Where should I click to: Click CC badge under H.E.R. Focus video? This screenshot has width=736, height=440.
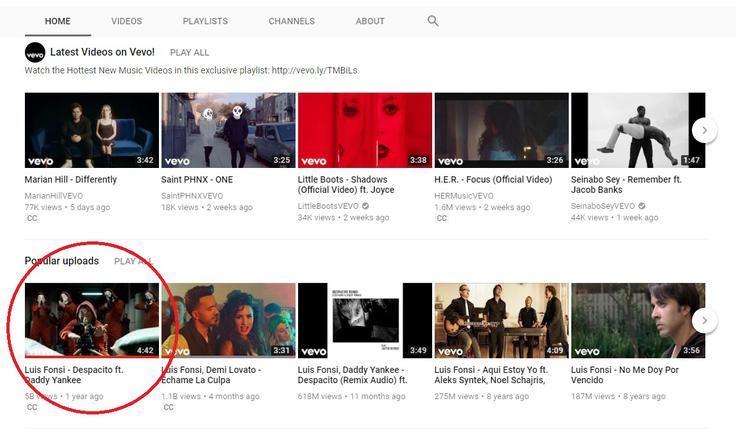(442, 218)
